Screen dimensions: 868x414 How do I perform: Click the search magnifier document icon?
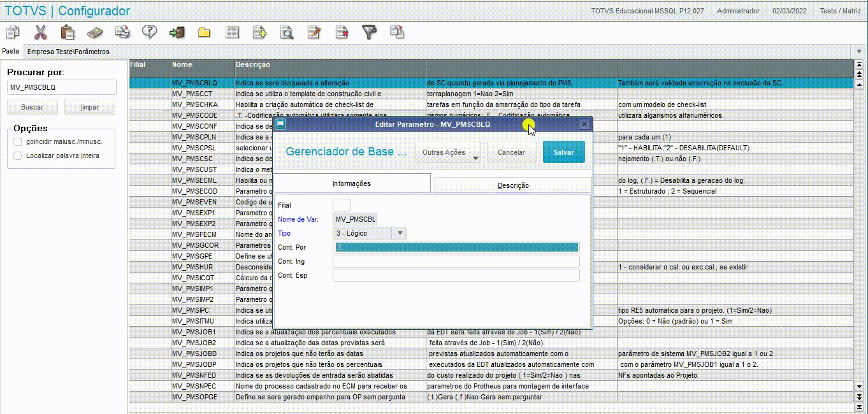(287, 32)
